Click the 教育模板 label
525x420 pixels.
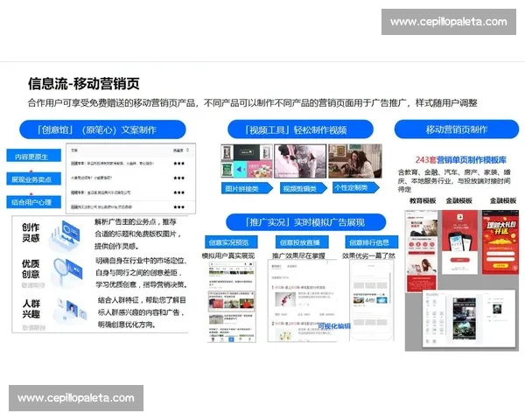click(x=423, y=200)
